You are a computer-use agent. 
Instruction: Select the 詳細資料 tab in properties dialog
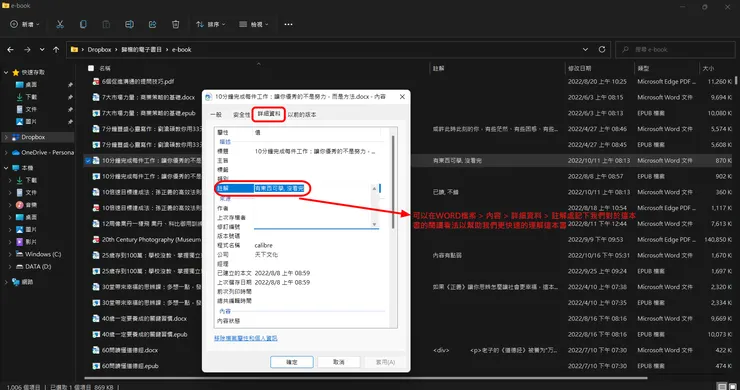tap(269, 114)
